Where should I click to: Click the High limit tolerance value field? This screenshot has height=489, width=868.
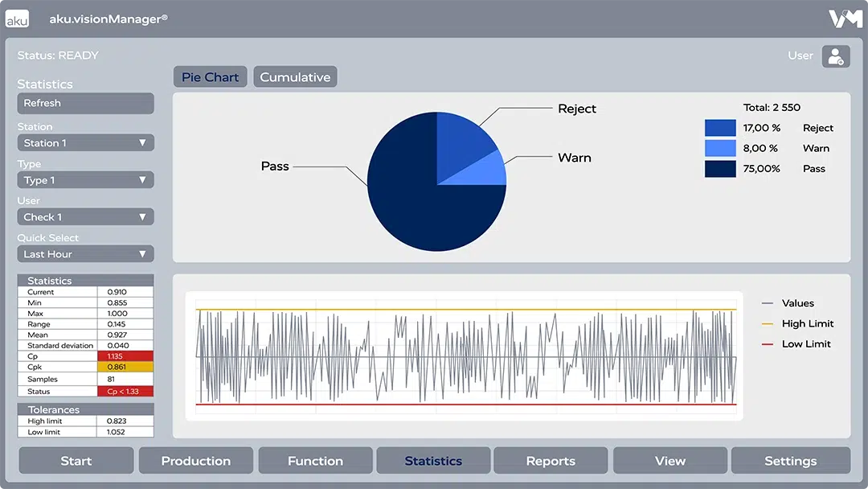125,421
